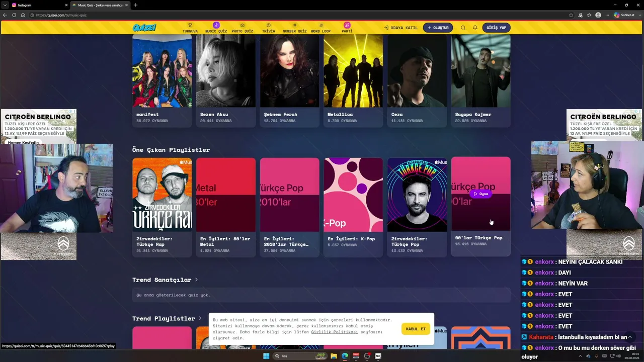The image size is (644, 362).
Task: Open the taskbar clock and date
Action: click(631, 356)
